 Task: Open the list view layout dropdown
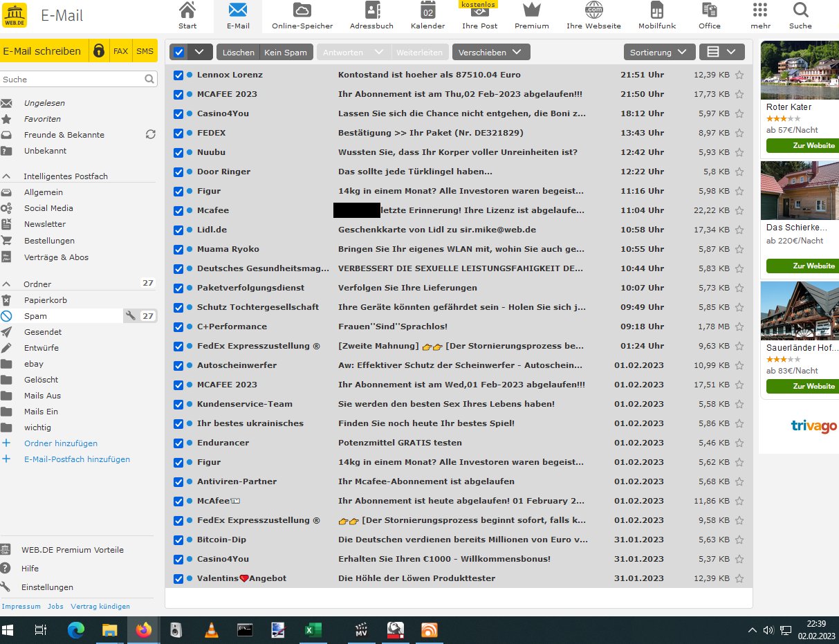(x=721, y=52)
